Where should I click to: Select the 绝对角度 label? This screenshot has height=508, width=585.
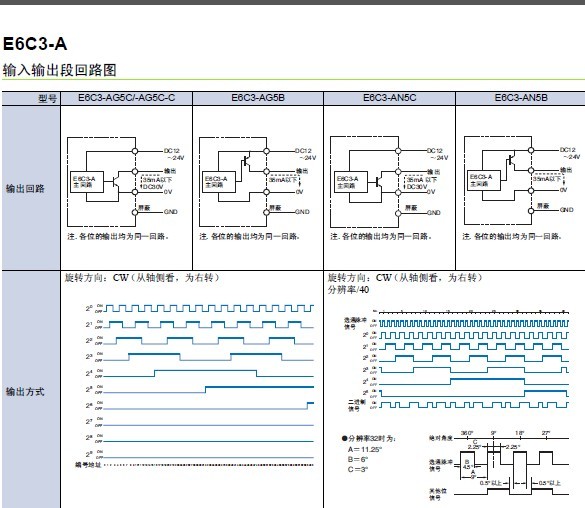440,438
